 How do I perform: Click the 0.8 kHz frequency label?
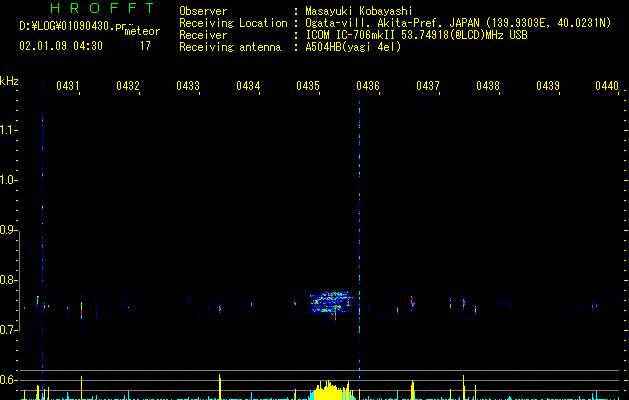click(8, 280)
